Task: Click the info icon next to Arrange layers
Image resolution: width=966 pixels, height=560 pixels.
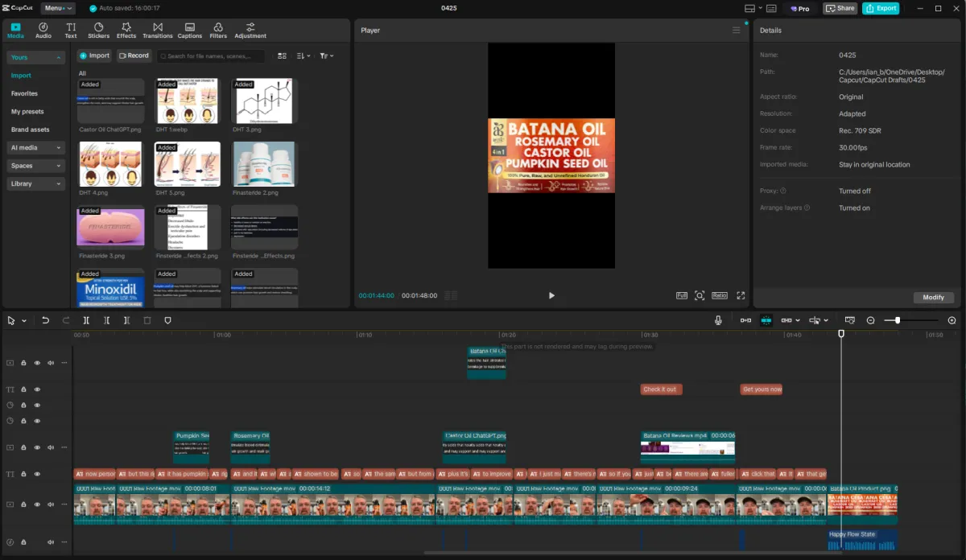Action: [807, 208]
